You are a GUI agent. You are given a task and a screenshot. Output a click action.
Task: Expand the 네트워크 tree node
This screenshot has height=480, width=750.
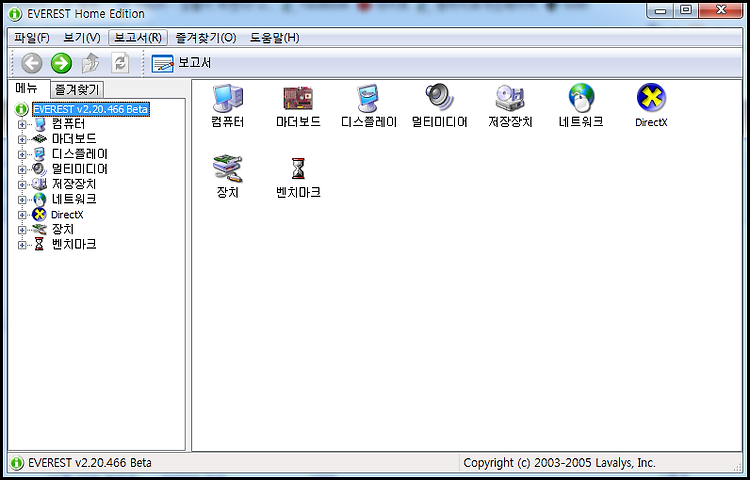[22, 200]
